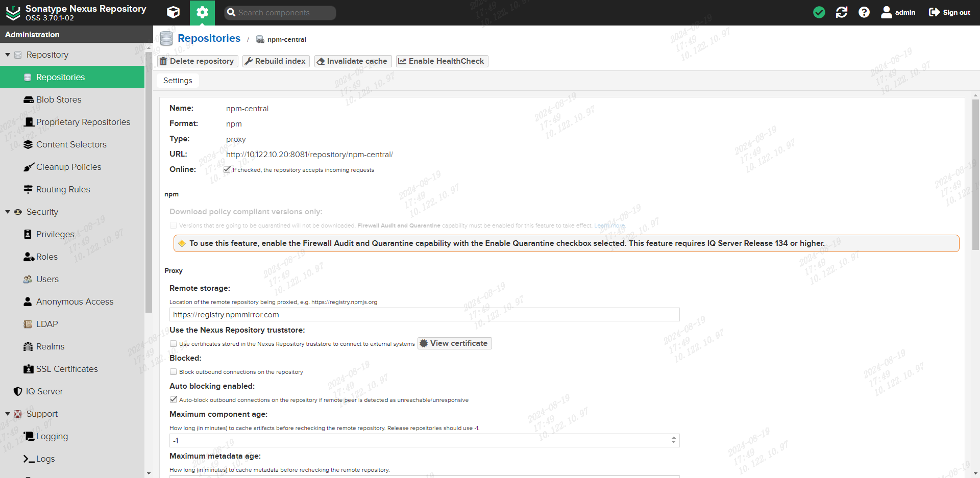Image resolution: width=980 pixels, height=478 pixels.
Task: Open IQ Server shield icon
Action: click(18, 391)
